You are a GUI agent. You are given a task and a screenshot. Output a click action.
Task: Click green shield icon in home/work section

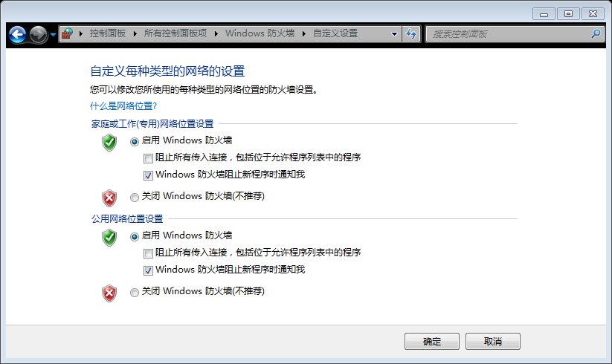(x=109, y=142)
